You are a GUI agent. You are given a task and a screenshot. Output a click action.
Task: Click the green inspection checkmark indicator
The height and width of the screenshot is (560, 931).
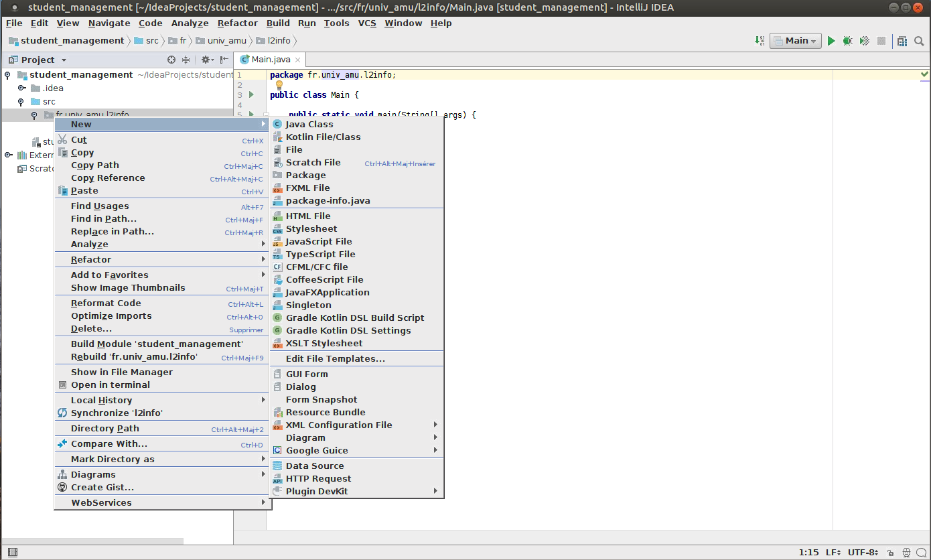point(925,74)
